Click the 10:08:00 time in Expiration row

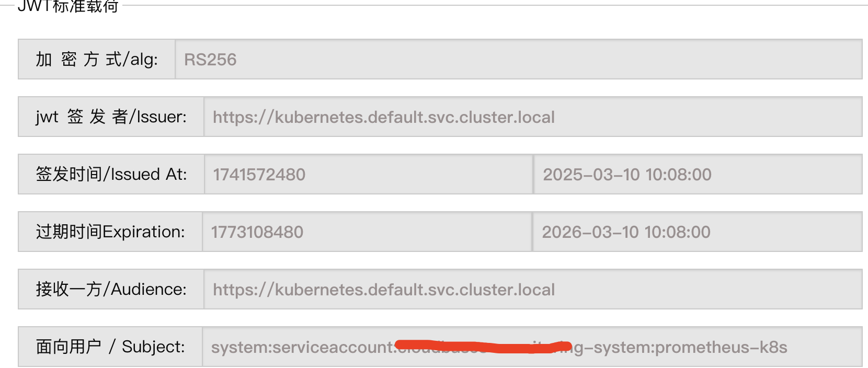click(x=677, y=232)
